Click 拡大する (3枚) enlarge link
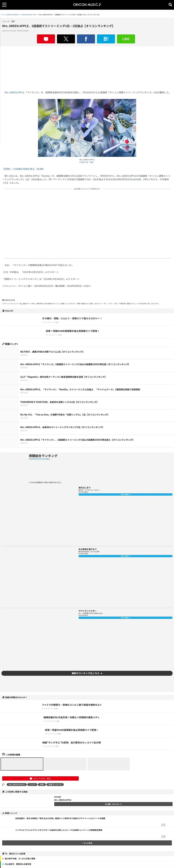The width and height of the screenshot is (174, 868). click(x=87, y=162)
